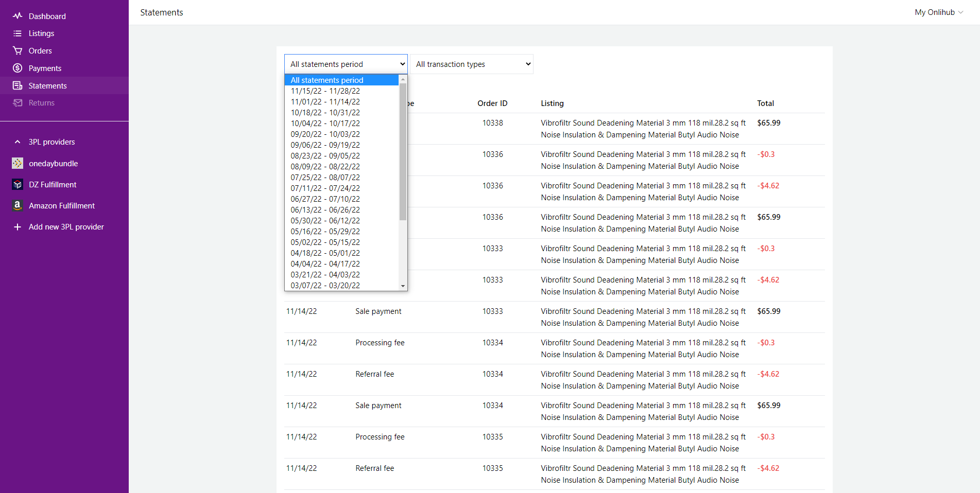Select period 10/04/22 - 10/17/22
Viewport: 980px width, 493px height.
pyautogui.click(x=341, y=124)
